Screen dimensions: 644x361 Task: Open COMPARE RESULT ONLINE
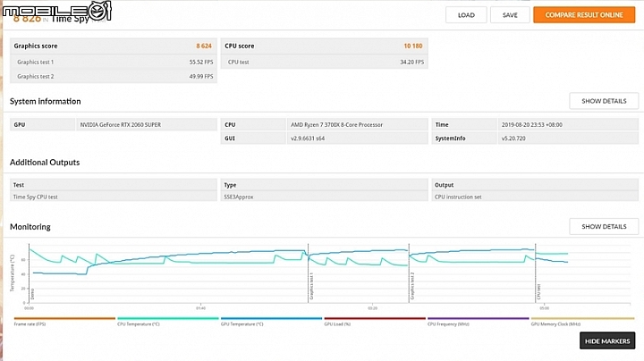(584, 15)
